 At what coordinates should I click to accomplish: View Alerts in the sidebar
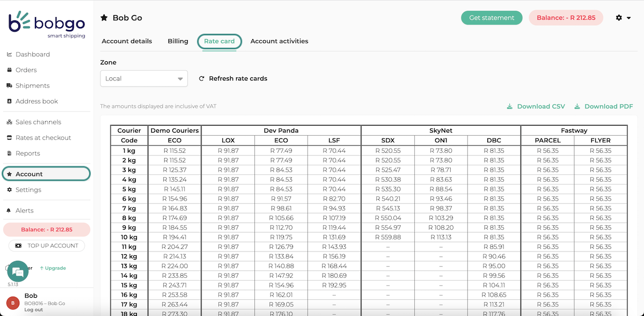tap(24, 210)
